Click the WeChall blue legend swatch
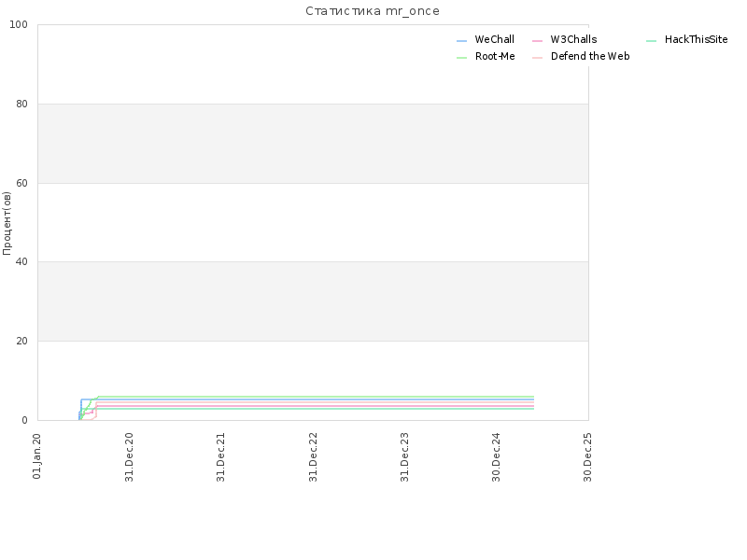The width and height of the screenshot is (747, 560). (x=461, y=41)
